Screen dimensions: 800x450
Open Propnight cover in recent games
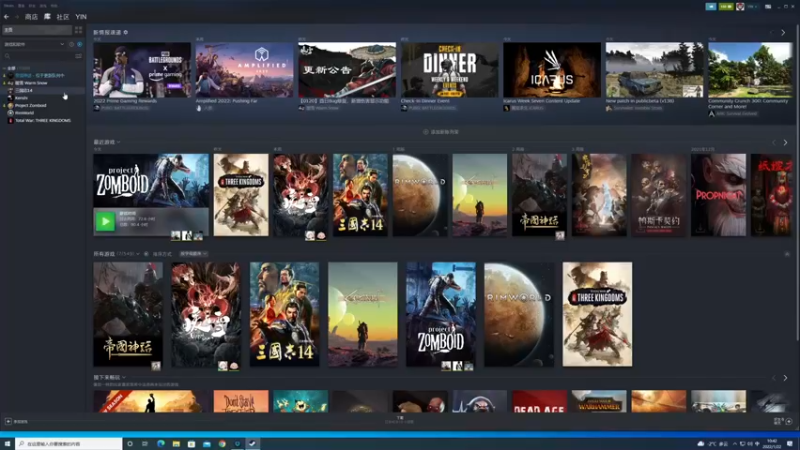pos(718,195)
